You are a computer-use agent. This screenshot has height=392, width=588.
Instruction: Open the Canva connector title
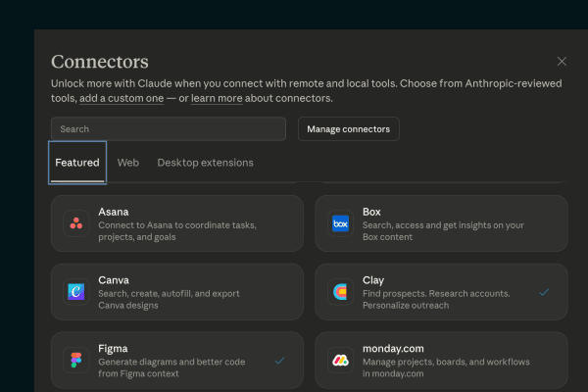(x=114, y=280)
